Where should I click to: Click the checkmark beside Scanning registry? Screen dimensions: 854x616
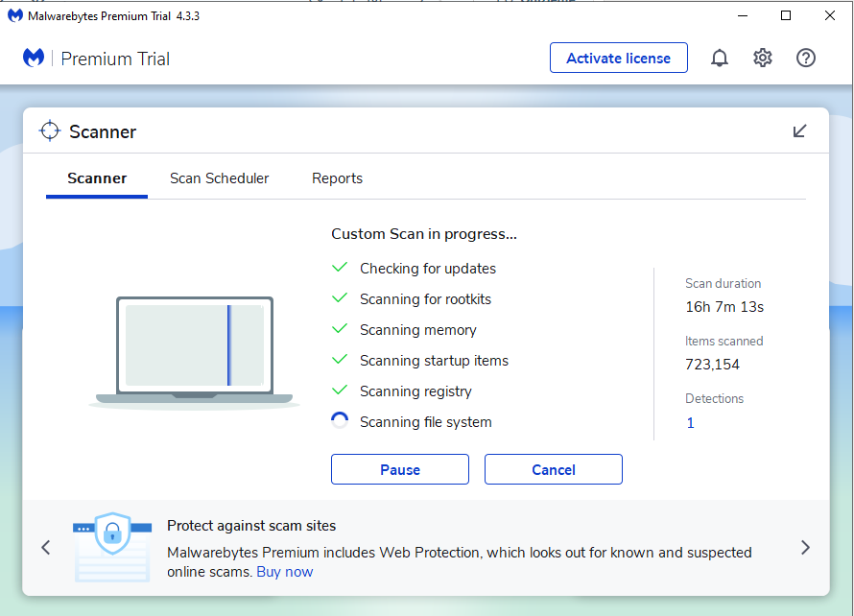coord(340,390)
